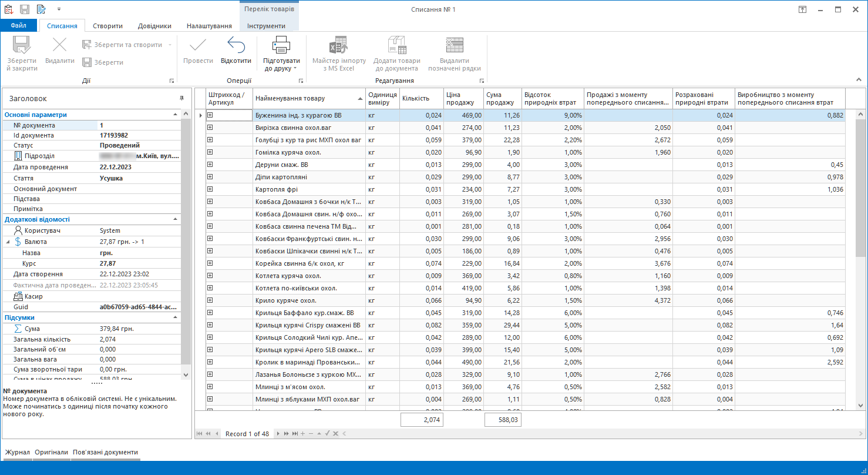The height and width of the screenshot is (475, 868).
Task: Open the Оригінали bottom tab
Action: pos(51,452)
